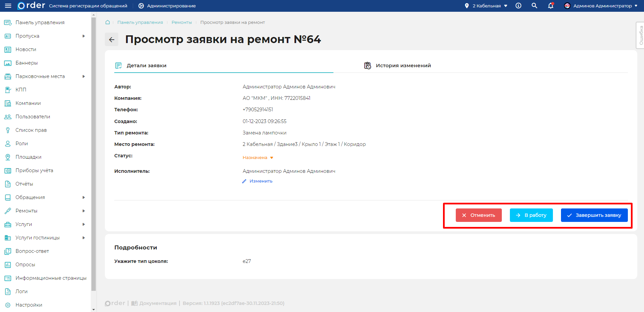Click the info icon near search

pos(518,6)
